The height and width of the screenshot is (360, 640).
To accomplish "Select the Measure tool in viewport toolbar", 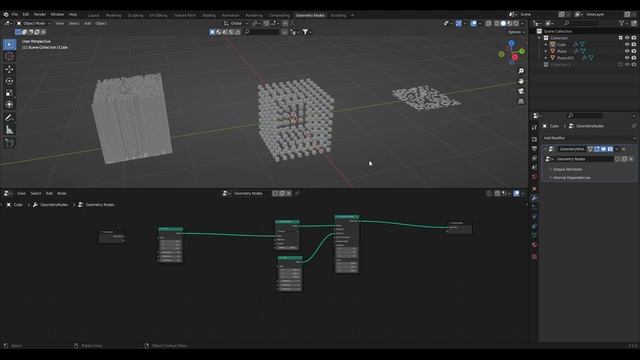I will tap(9, 130).
